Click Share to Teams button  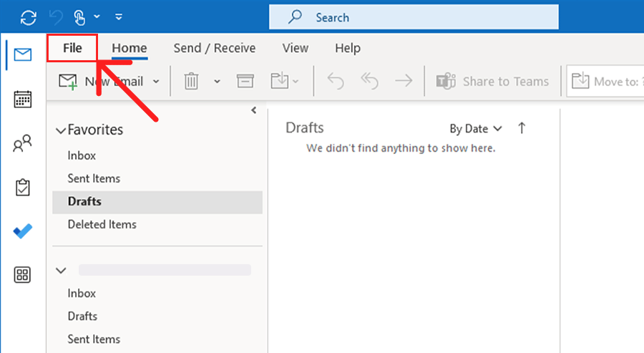pyautogui.click(x=492, y=82)
